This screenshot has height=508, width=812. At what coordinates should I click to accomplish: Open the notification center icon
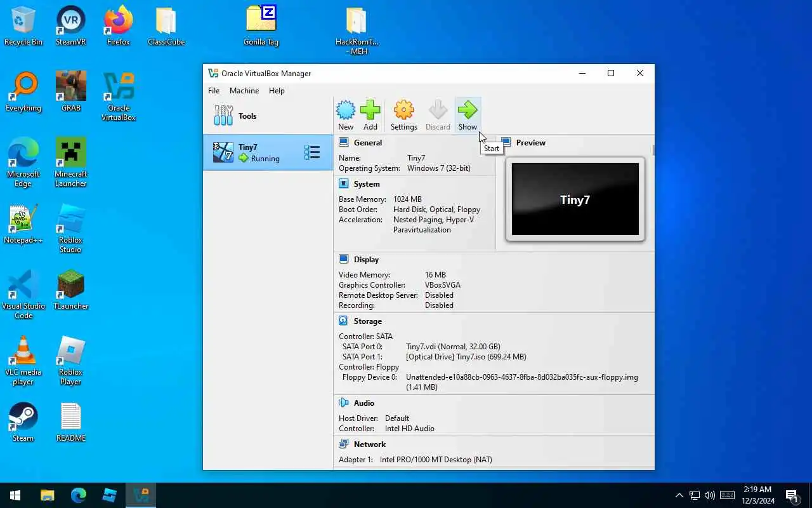click(792, 495)
